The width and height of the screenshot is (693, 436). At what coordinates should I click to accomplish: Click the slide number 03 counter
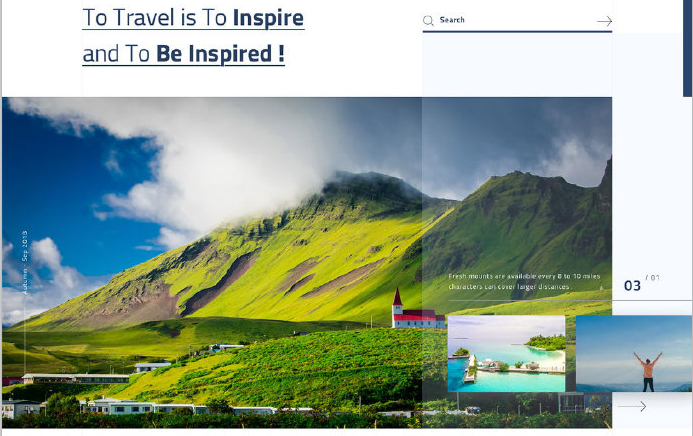[632, 285]
